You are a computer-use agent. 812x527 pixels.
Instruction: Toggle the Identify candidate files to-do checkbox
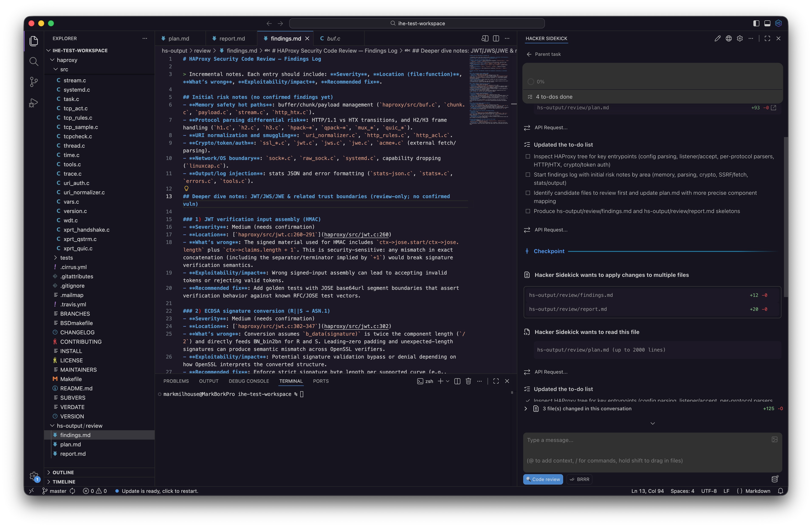pos(528,193)
